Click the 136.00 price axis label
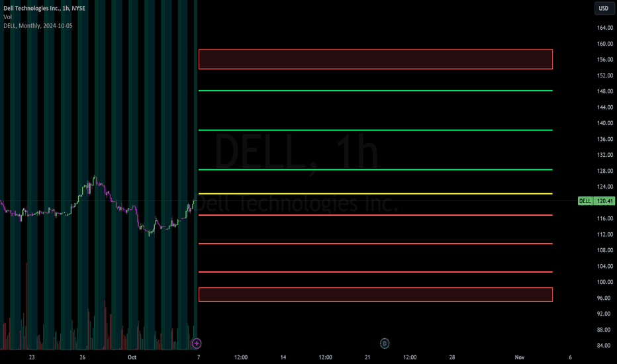 [605, 139]
